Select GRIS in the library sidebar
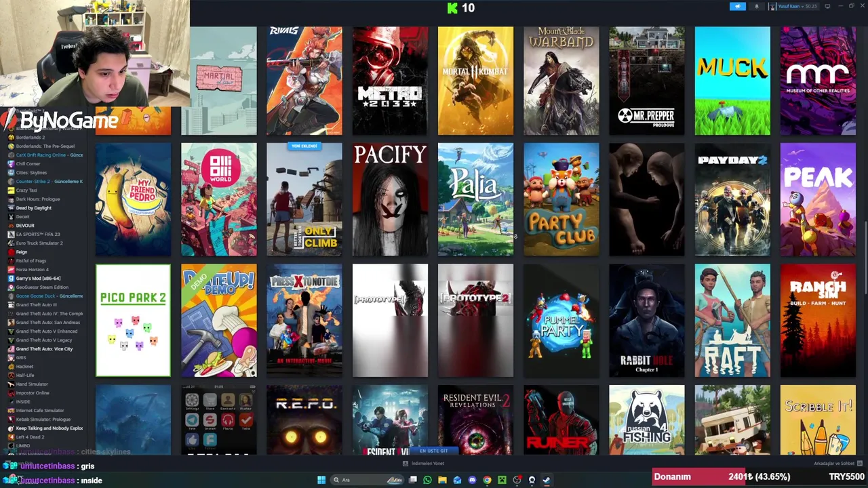868x488 pixels. [x=21, y=358]
